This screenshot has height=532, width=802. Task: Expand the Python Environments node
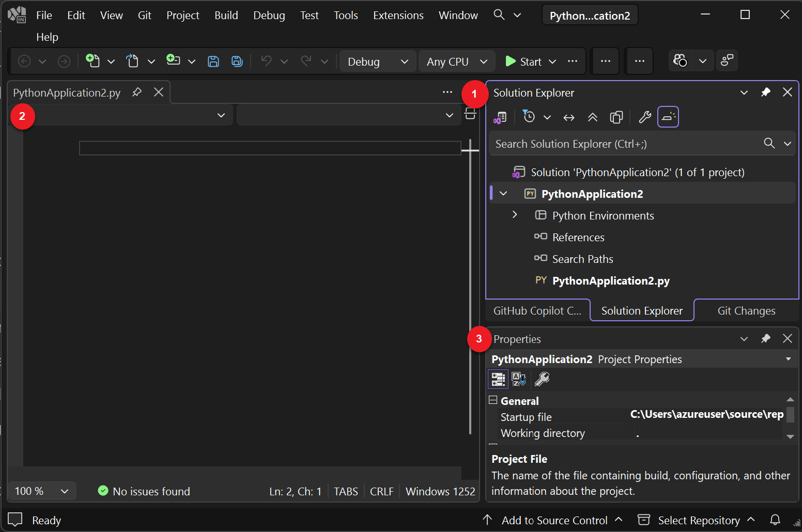pos(515,215)
